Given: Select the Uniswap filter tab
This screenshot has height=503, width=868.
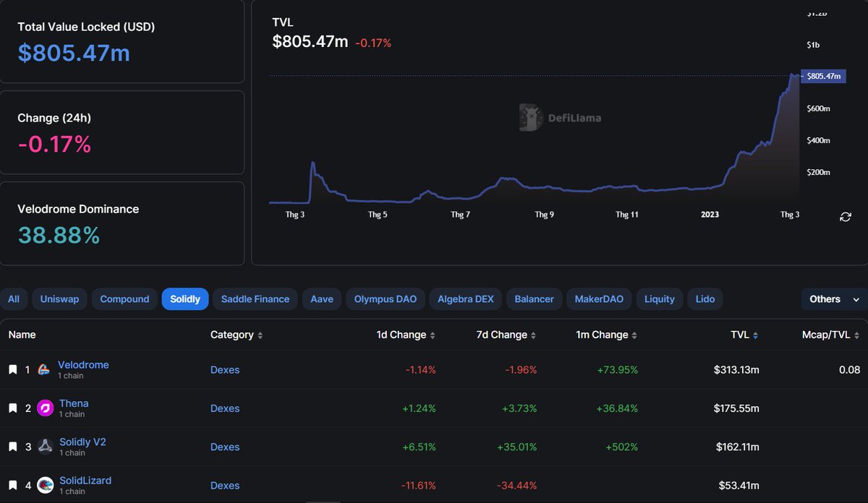Looking at the screenshot, I should pos(60,299).
